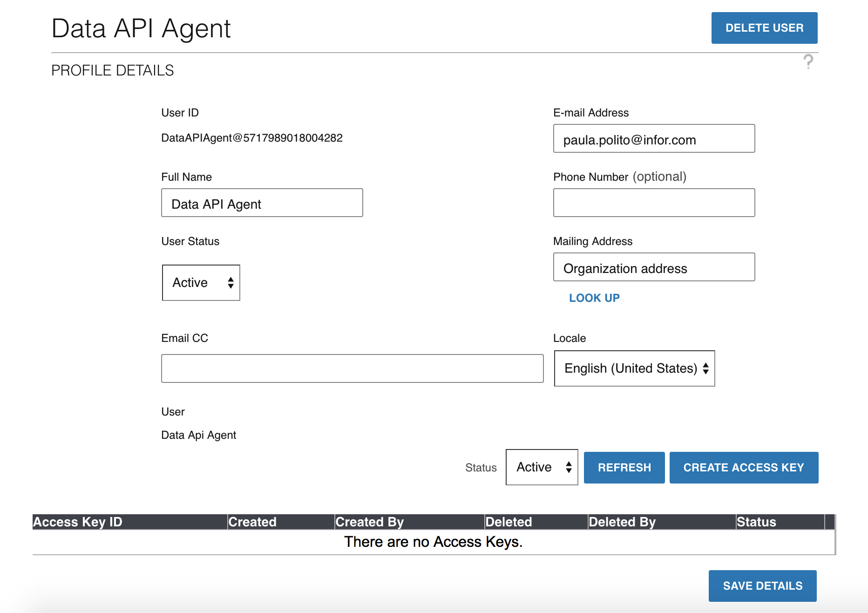Click the REFRESH button
Viewport: 868px width, 613px height.
coord(624,467)
